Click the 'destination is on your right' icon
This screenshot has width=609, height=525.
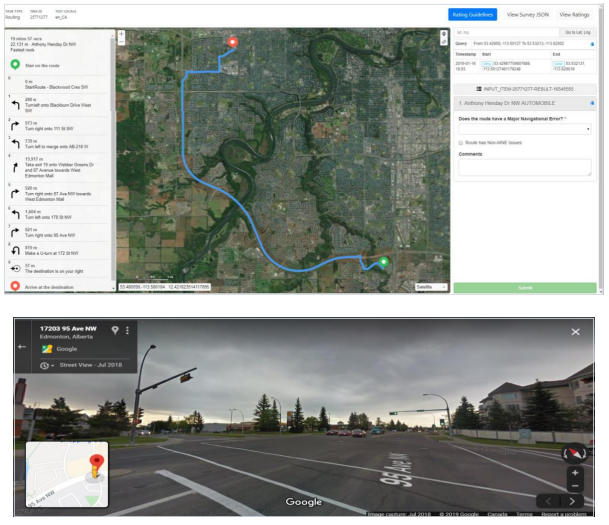point(16,268)
